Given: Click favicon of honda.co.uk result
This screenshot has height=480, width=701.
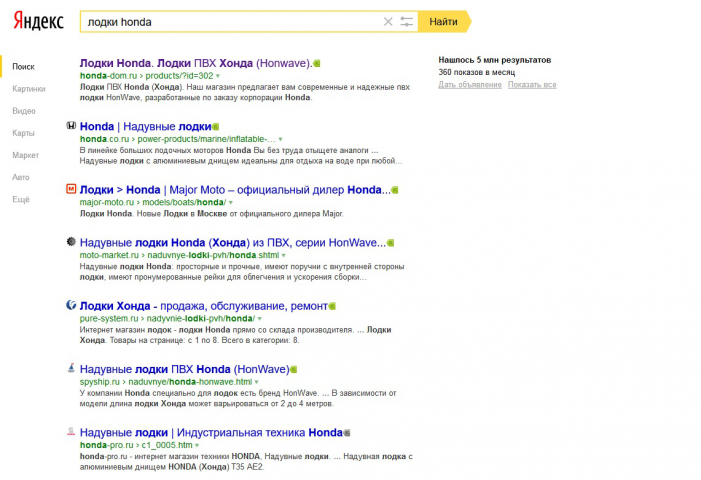Looking at the screenshot, I should point(71,126).
